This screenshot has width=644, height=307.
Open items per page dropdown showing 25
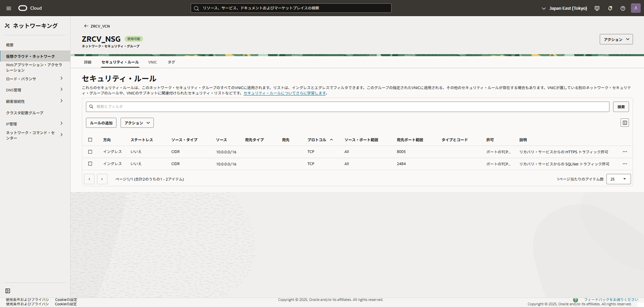tap(618, 179)
